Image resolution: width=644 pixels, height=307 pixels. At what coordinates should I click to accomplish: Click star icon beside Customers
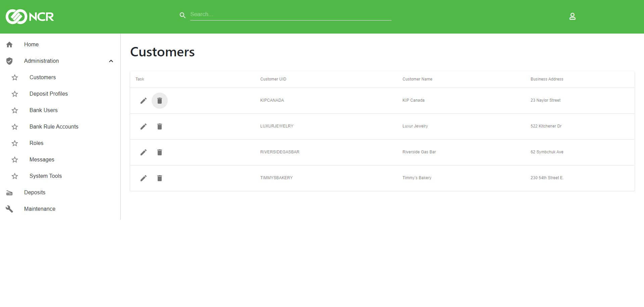tap(15, 78)
